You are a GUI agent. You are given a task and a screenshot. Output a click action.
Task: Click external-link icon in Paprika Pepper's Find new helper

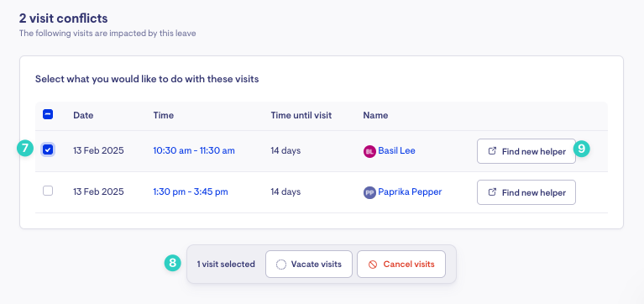(492, 191)
